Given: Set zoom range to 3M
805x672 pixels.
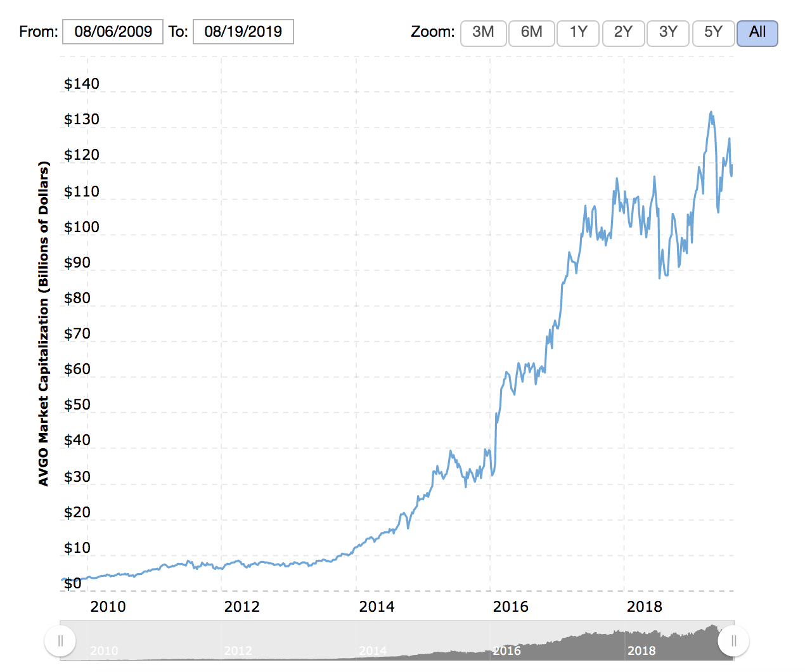Looking at the screenshot, I should point(483,32).
